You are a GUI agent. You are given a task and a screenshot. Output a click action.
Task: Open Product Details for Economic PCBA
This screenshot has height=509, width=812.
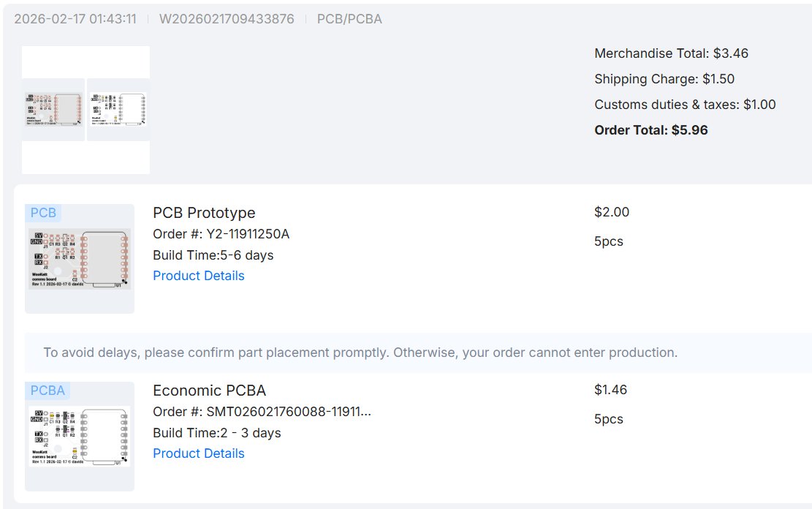[199, 453]
